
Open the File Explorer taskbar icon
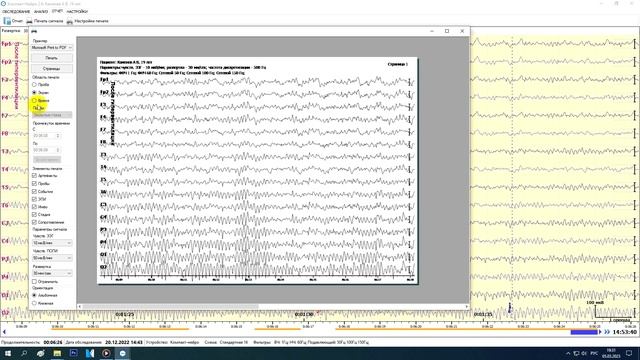57,353
